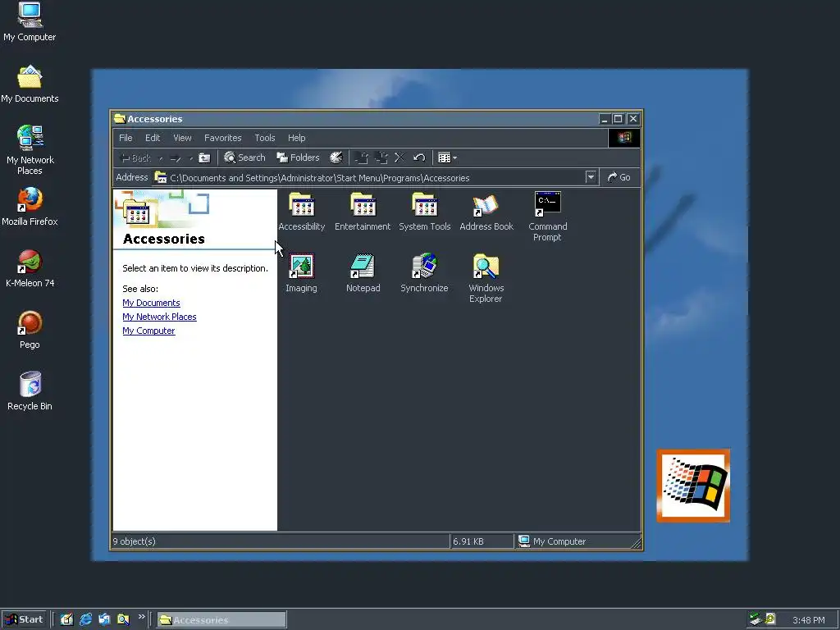Screen dimensions: 840x630
Task: Open the Entertainment folder
Action: click(x=363, y=212)
